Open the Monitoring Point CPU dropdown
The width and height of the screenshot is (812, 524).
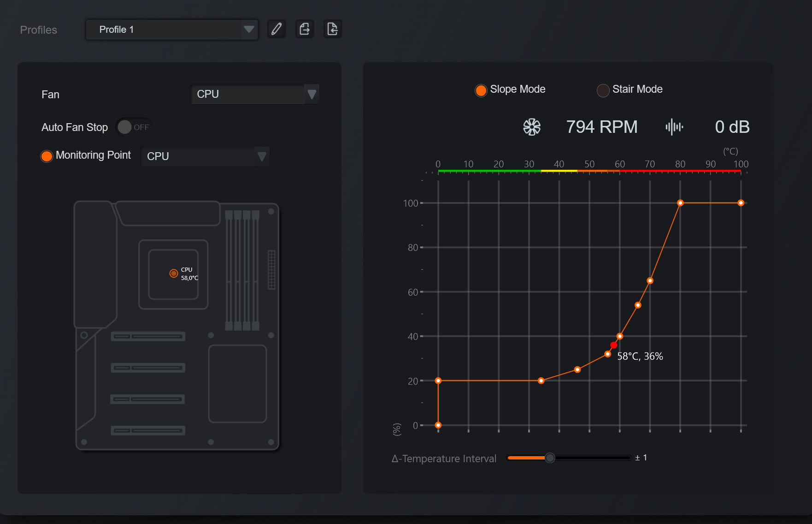tap(205, 156)
